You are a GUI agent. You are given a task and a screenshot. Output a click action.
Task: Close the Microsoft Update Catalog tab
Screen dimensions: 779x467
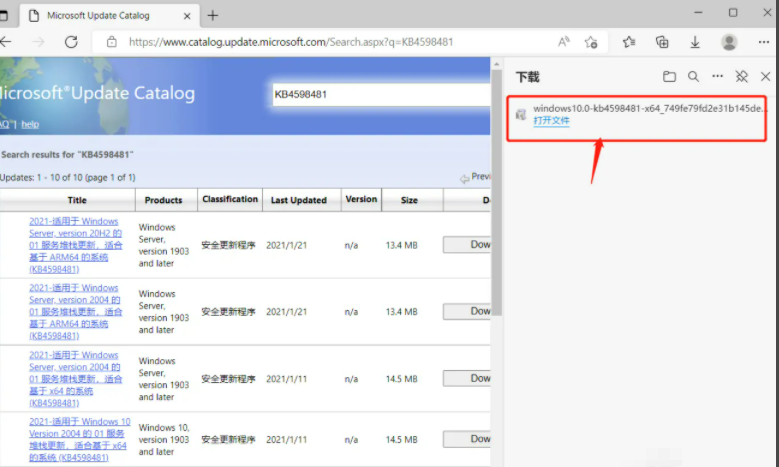[x=187, y=16]
